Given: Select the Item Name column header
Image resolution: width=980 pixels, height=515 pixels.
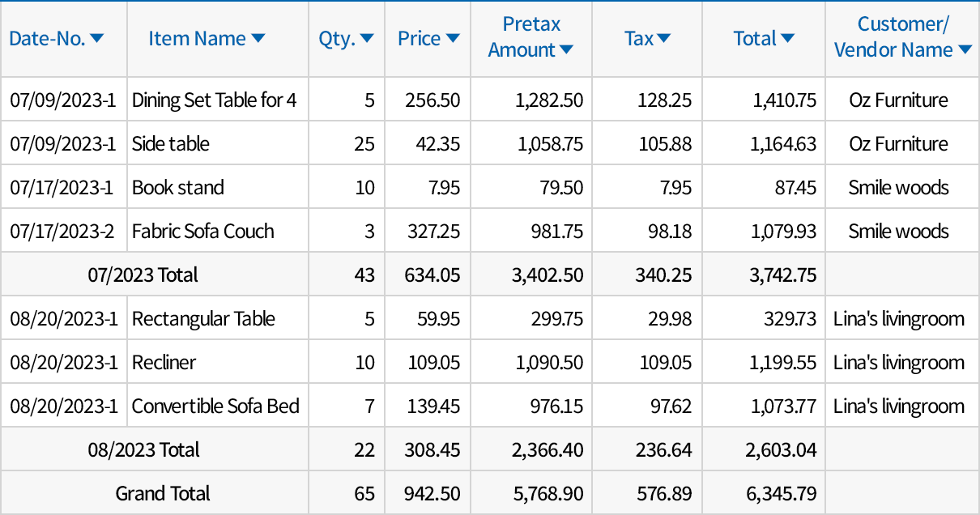Looking at the screenshot, I should (197, 36).
